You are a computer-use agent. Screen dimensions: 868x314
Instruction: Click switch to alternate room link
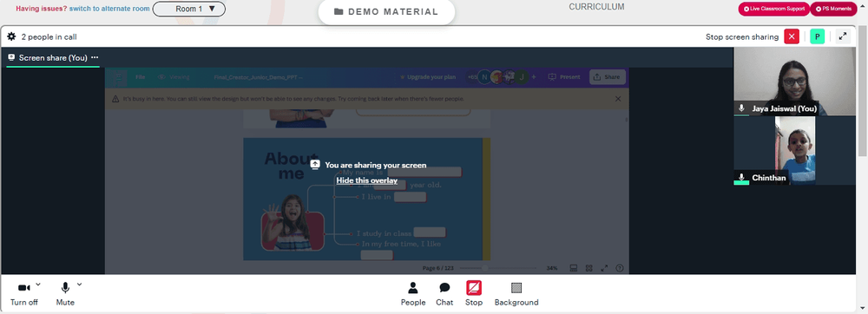[109, 9]
